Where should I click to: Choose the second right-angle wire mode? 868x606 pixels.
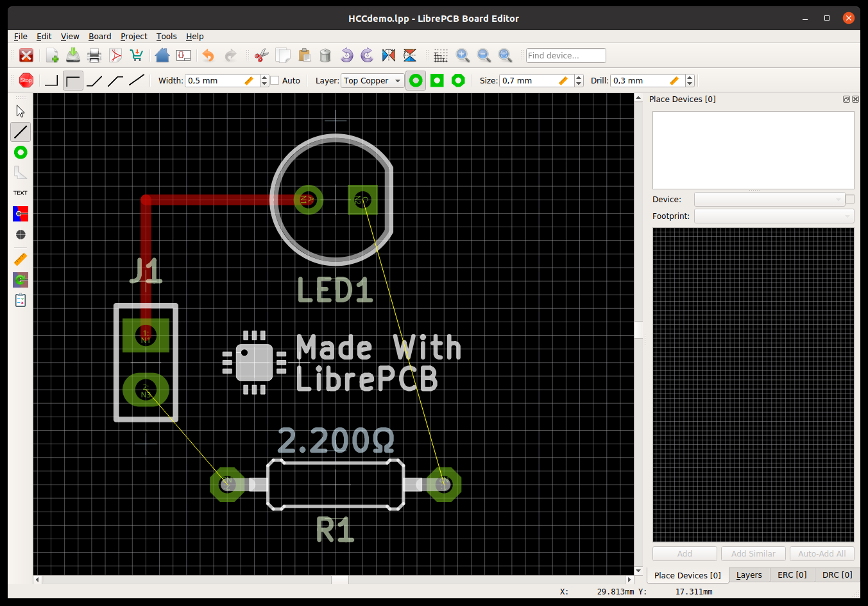[73, 80]
